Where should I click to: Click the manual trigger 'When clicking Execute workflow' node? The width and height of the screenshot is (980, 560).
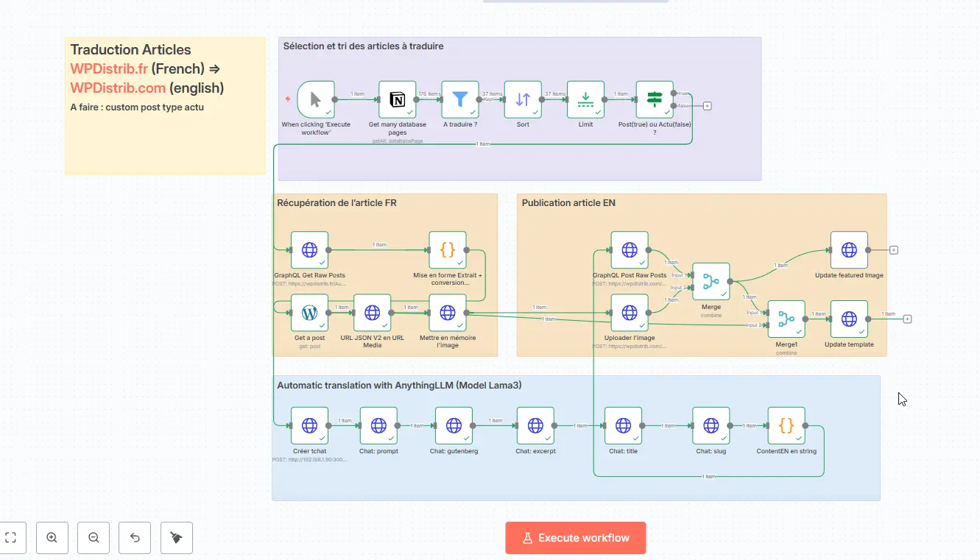coord(316,99)
